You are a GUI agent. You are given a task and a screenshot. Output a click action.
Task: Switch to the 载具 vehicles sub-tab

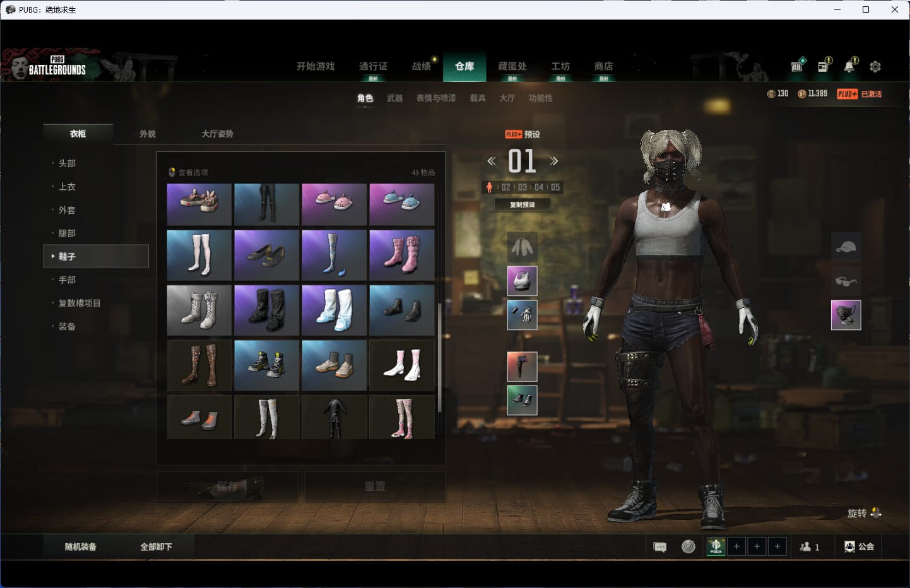[478, 98]
